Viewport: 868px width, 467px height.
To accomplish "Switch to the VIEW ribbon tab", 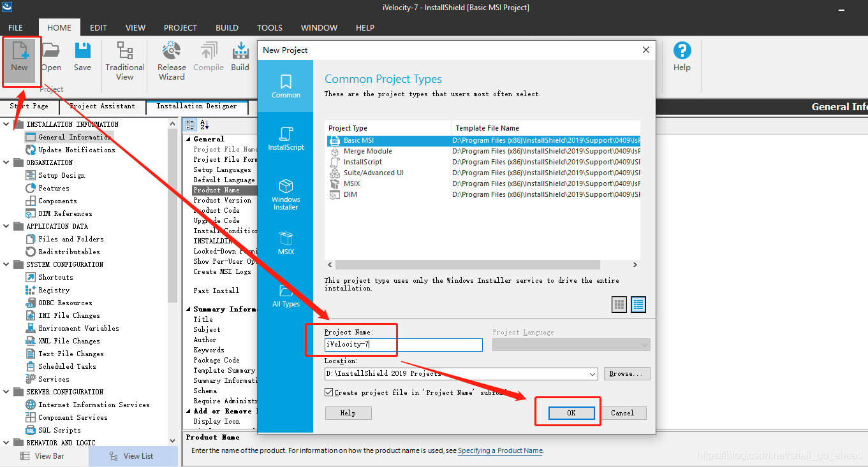I will point(135,28).
